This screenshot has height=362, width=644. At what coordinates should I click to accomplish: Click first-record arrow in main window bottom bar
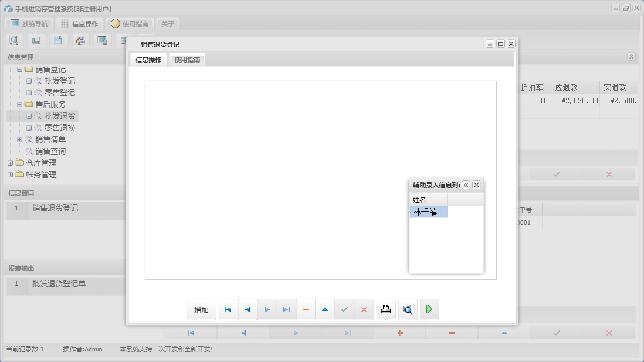coord(191,333)
